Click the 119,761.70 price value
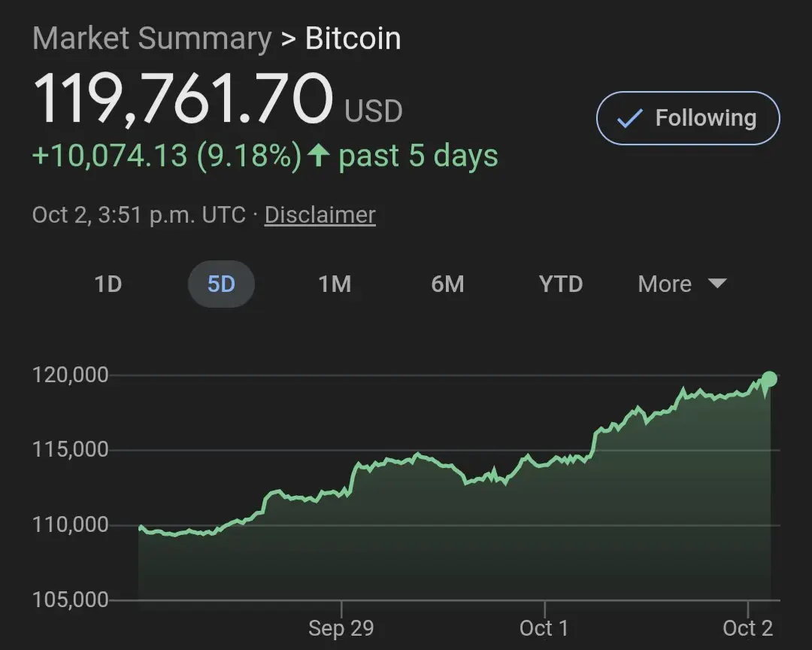This screenshot has width=812, height=650. tap(183, 99)
